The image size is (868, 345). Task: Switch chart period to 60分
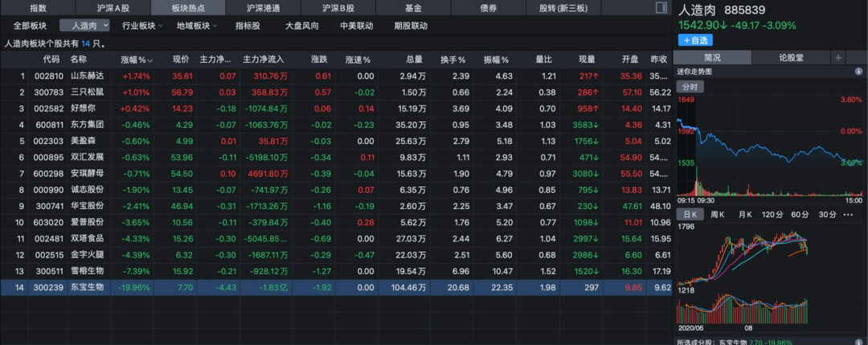[799, 214]
